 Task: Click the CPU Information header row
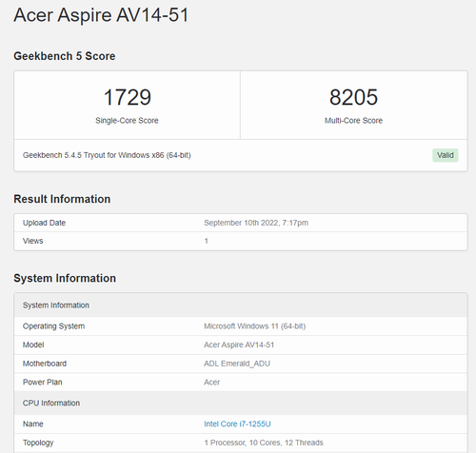pyautogui.click(x=241, y=403)
